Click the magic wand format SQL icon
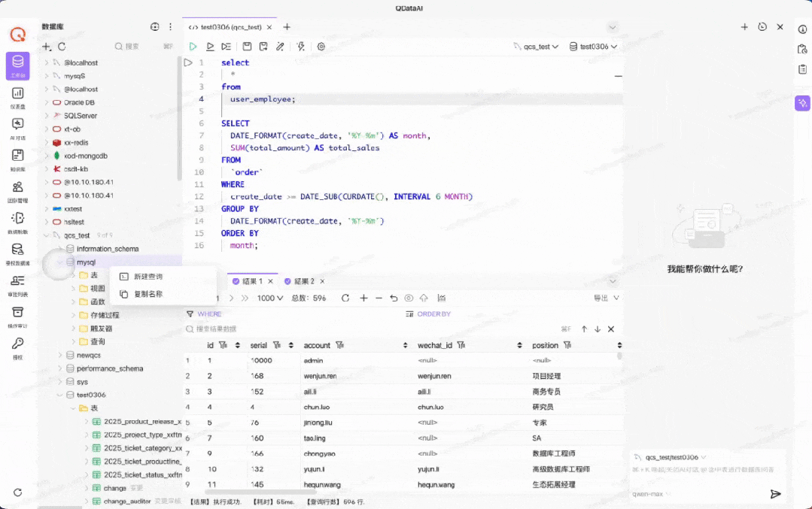The image size is (812, 509). point(280,47)
